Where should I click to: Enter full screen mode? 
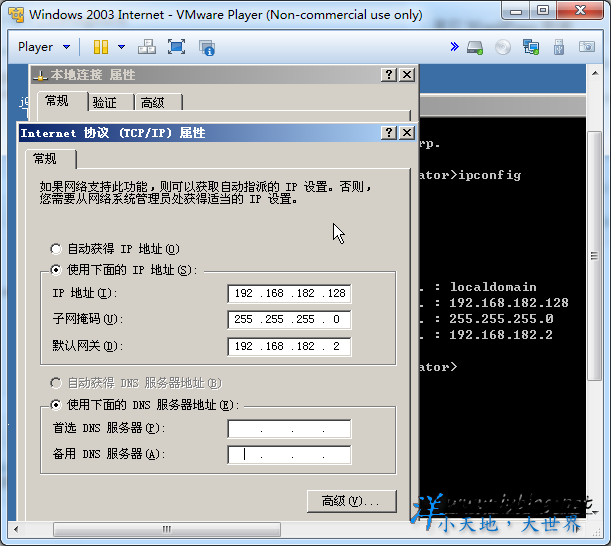click(177, 47)
